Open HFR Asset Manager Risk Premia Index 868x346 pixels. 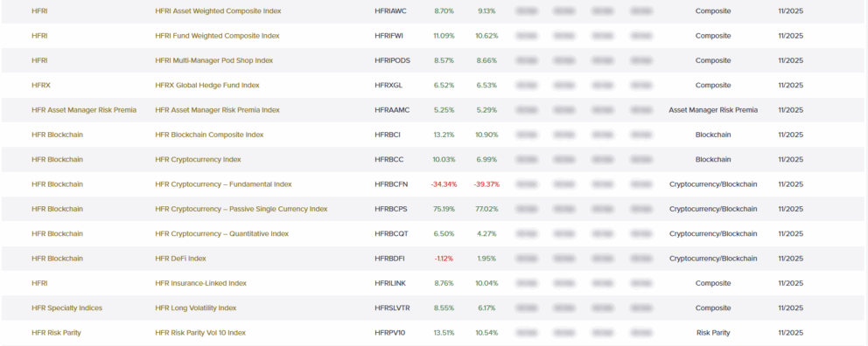click(x=217, y=110)
